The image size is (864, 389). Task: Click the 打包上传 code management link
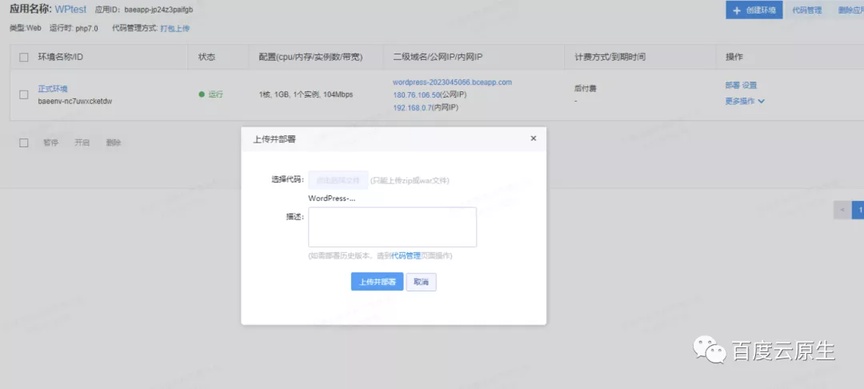point(175,28)
